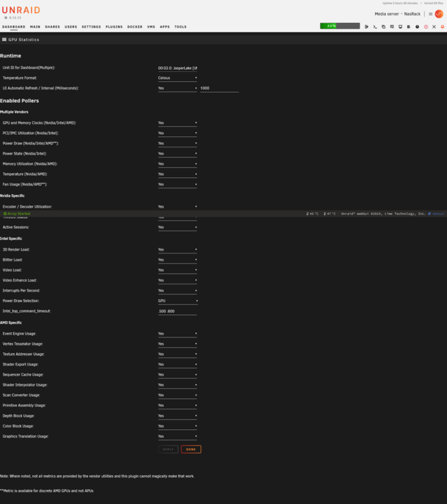Open the Shares menu
Viewport: 447px width, 504px height.
52,27
